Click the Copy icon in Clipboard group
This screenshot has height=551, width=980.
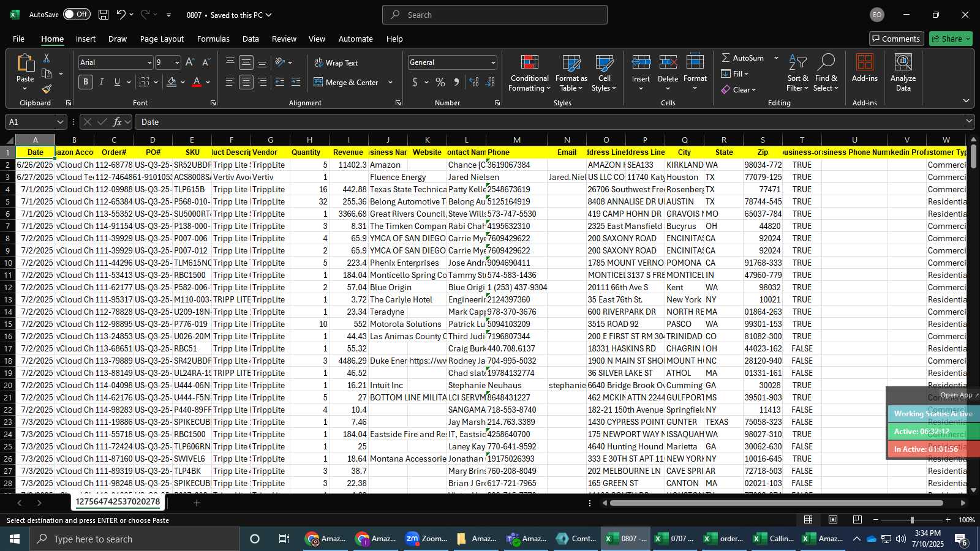click(47, 73)
